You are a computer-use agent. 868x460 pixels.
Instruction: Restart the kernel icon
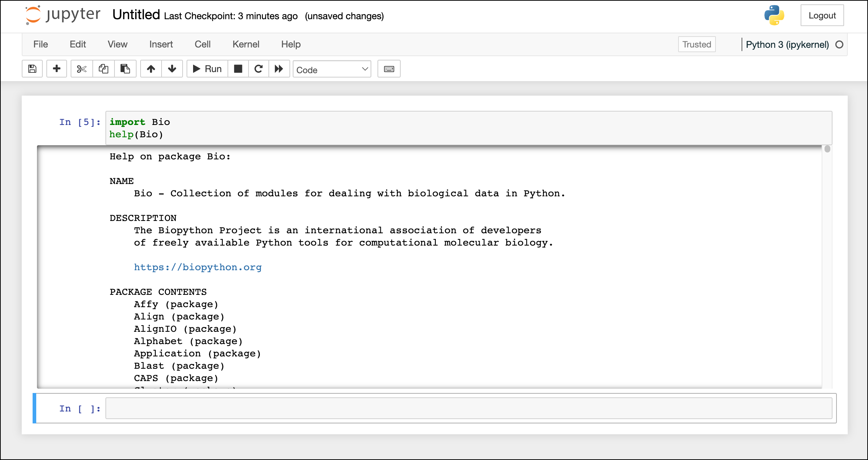point(258,69)
